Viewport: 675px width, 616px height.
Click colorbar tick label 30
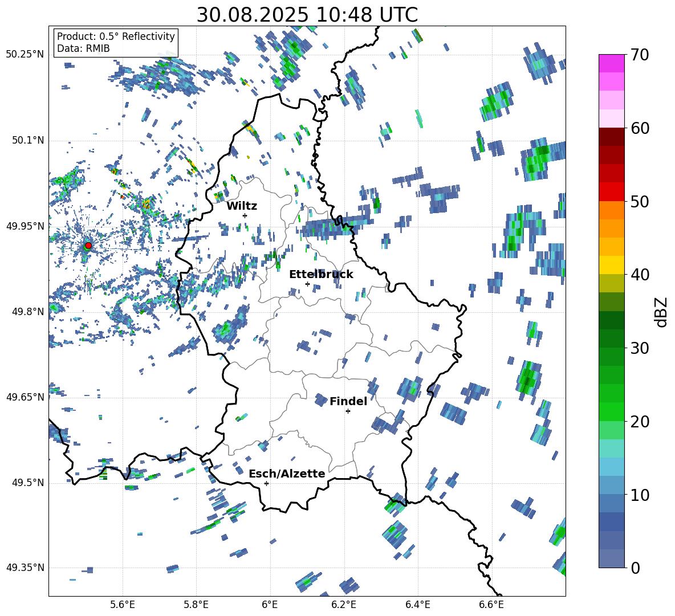(x=640, y=348)
